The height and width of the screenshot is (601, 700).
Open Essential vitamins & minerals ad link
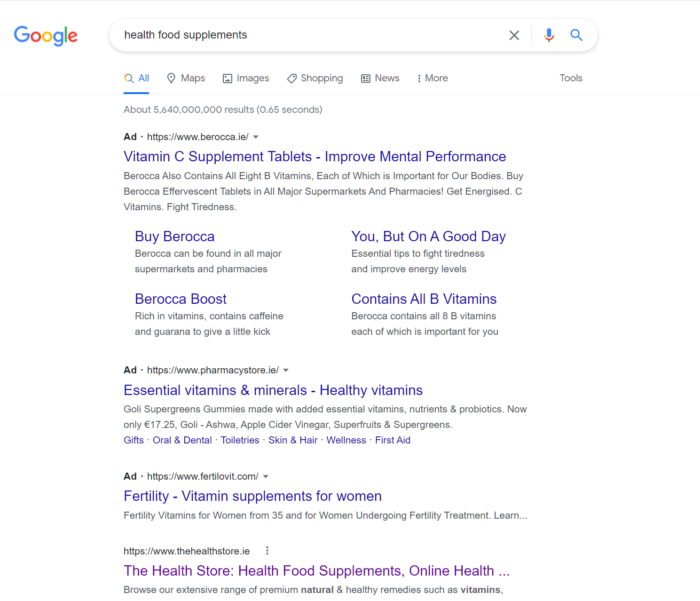point(273,390)
